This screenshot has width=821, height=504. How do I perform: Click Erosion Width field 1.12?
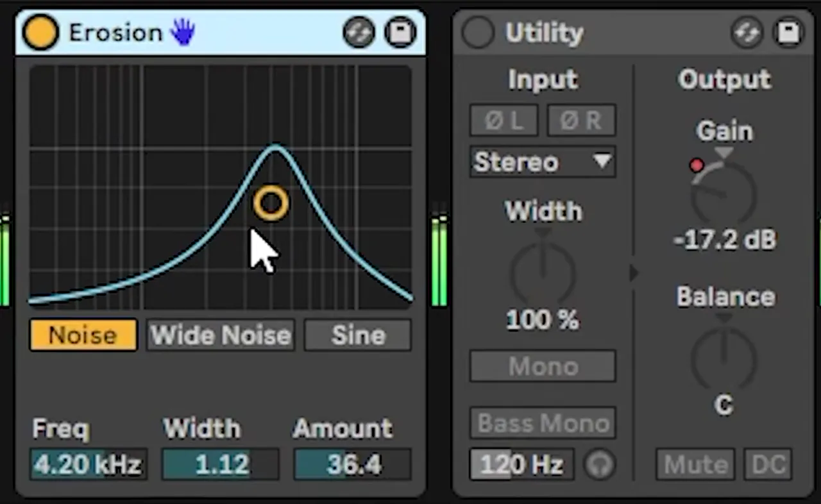(221, 464)
